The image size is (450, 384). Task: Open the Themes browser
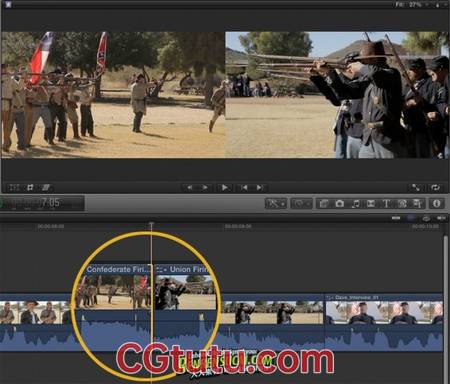coord(418,203)
